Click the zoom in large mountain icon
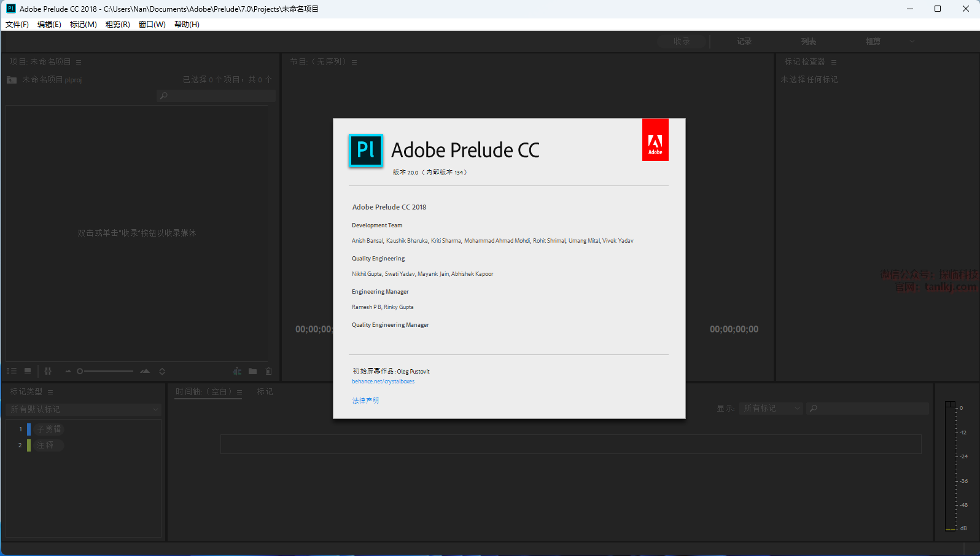The width and height of the screenshot is (980, 556). pos(145,371)
